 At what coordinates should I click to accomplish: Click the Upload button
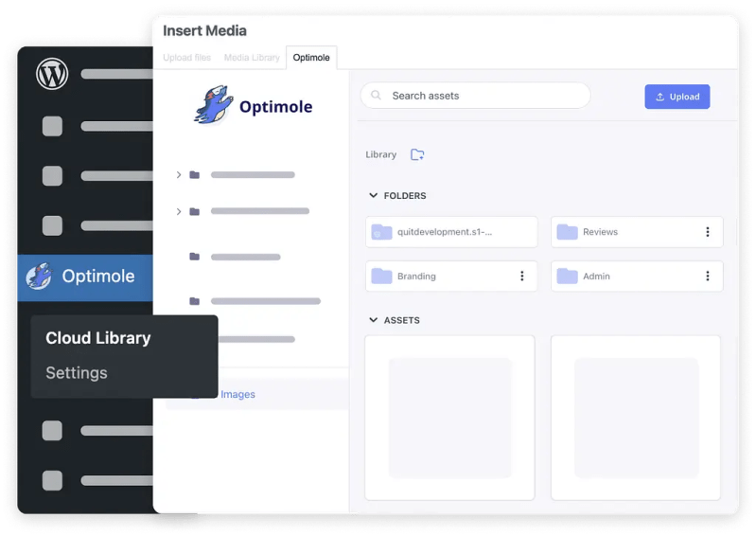click(677, 97)
